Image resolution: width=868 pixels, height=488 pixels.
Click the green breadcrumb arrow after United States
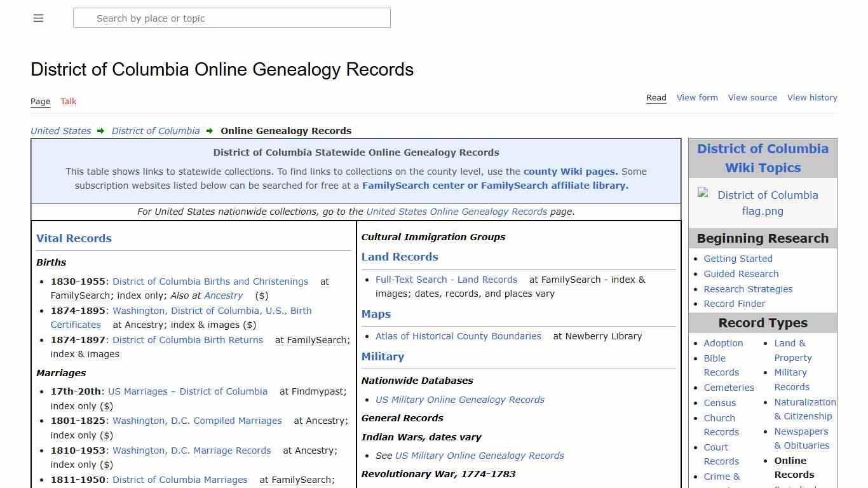pyautogui.click(x=100, y=131)
